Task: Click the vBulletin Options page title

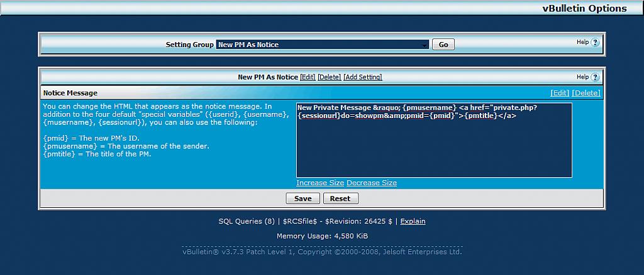Action: 584,8
